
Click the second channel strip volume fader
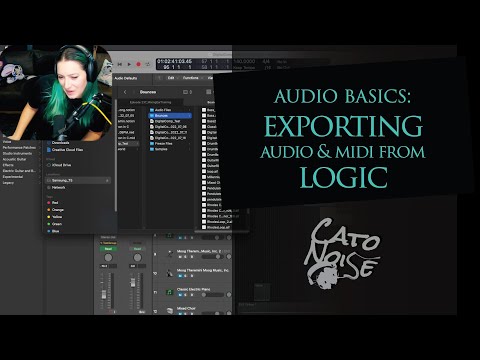133,283
